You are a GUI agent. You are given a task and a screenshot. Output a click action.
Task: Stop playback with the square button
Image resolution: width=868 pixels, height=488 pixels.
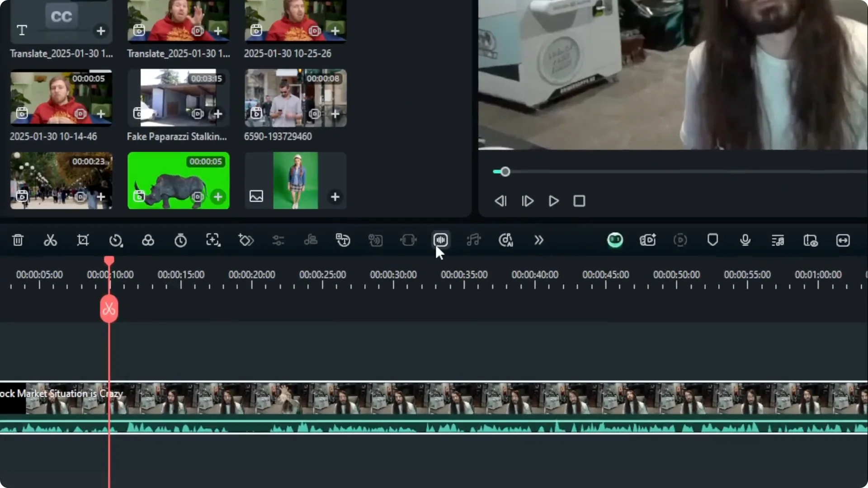[579, 201]
